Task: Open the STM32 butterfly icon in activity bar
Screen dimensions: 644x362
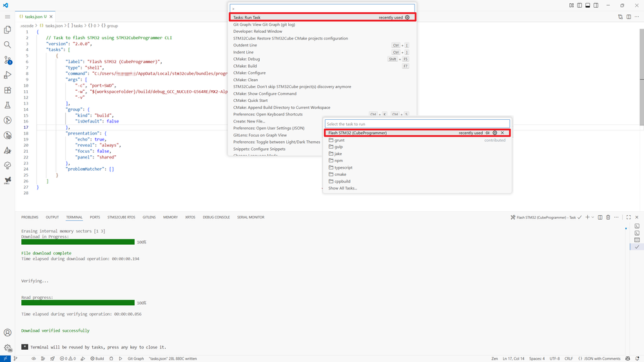Action: click(7, 180)
